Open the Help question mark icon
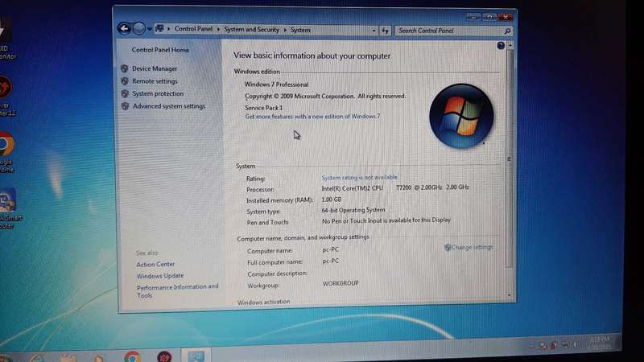Screen dimensions: 644x362 coord(500,46)
